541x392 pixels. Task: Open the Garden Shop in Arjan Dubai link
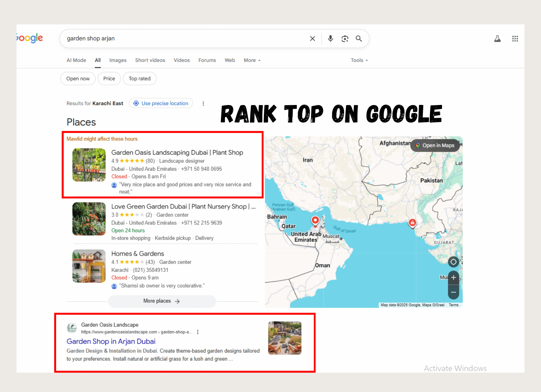[111, 341]
